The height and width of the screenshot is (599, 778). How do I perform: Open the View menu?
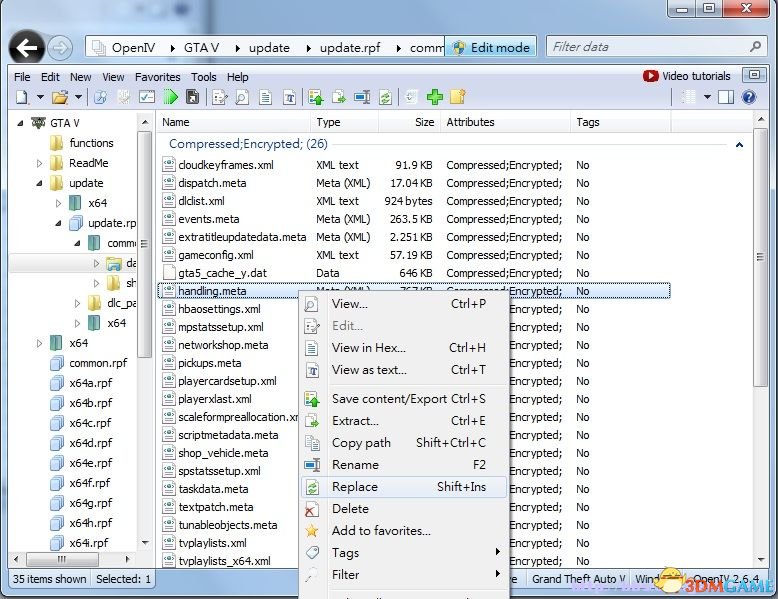click(x=113, y=77)
